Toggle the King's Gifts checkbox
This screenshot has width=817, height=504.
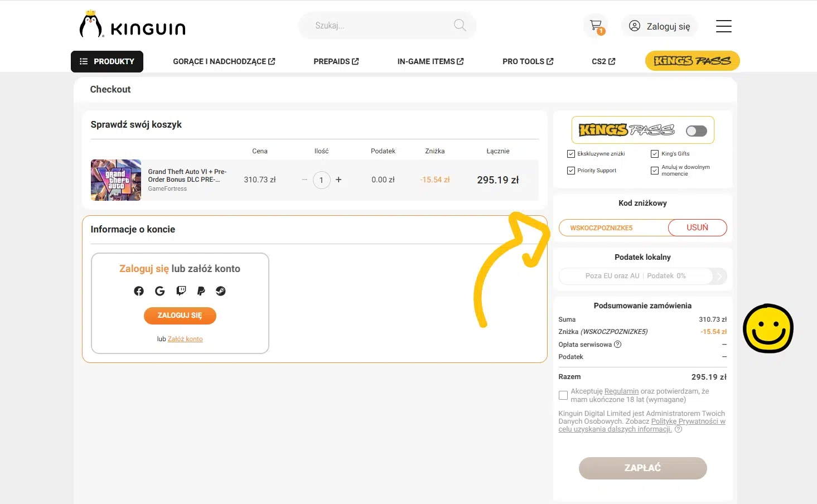point(655,154)
